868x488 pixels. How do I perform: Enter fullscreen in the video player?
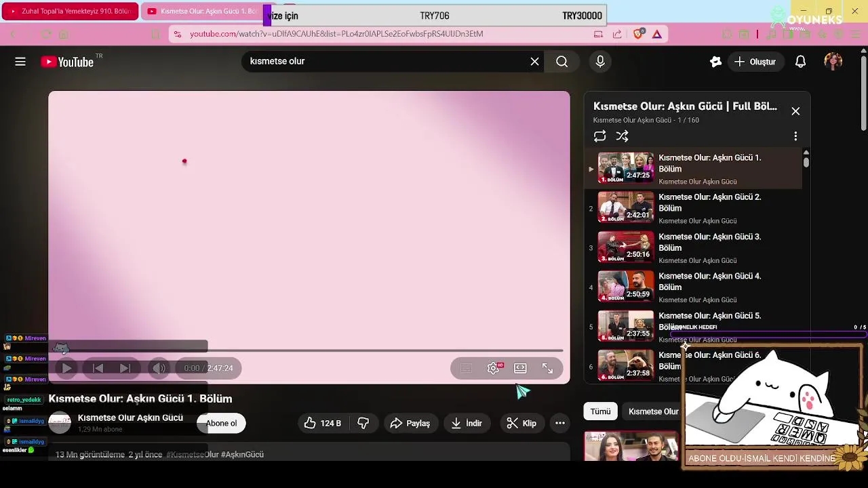pos(547,368)
